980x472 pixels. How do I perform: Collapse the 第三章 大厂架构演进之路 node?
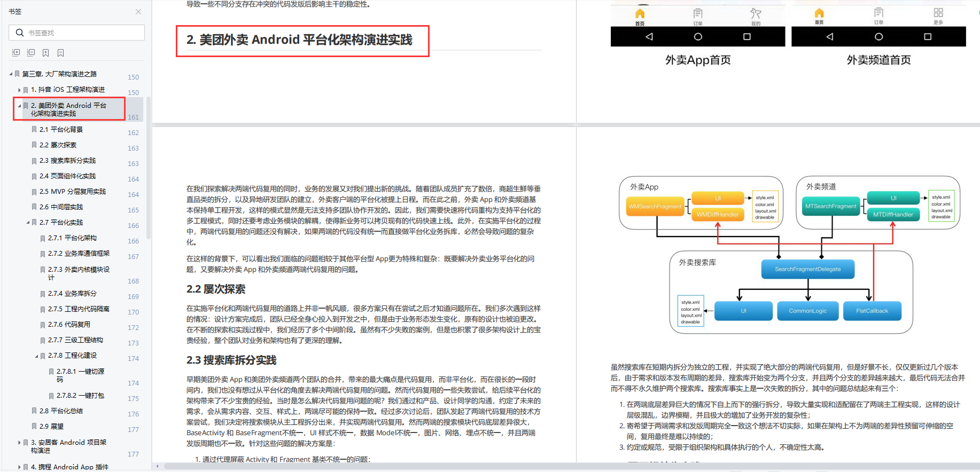coord(11,74)
